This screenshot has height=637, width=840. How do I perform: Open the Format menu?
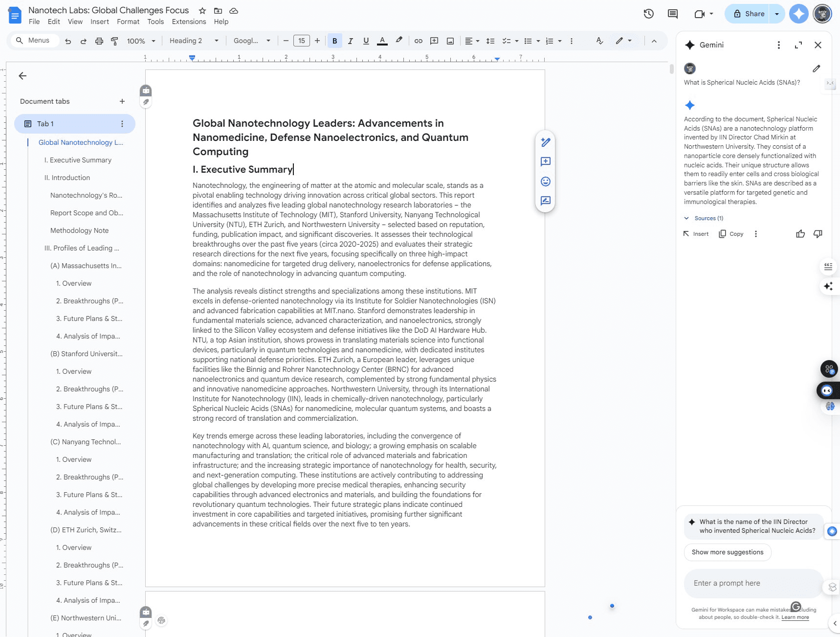click(x=128, y=22)
